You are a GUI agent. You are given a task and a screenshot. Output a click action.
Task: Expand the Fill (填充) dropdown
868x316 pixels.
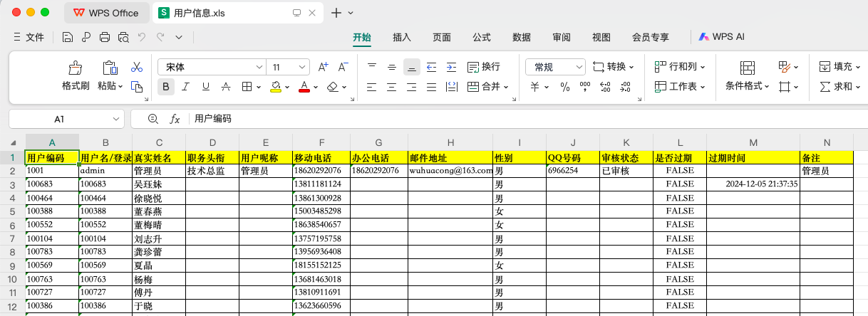(857, 67)
